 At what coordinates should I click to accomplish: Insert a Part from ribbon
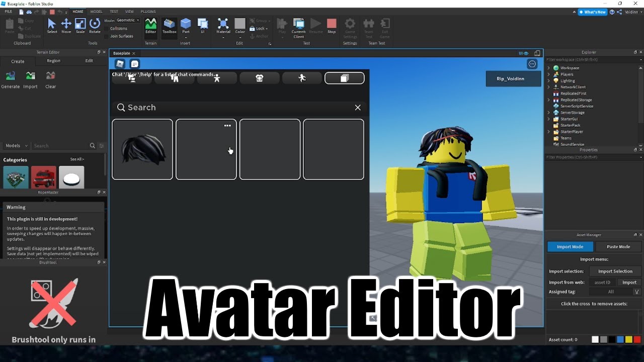(186, 26)
